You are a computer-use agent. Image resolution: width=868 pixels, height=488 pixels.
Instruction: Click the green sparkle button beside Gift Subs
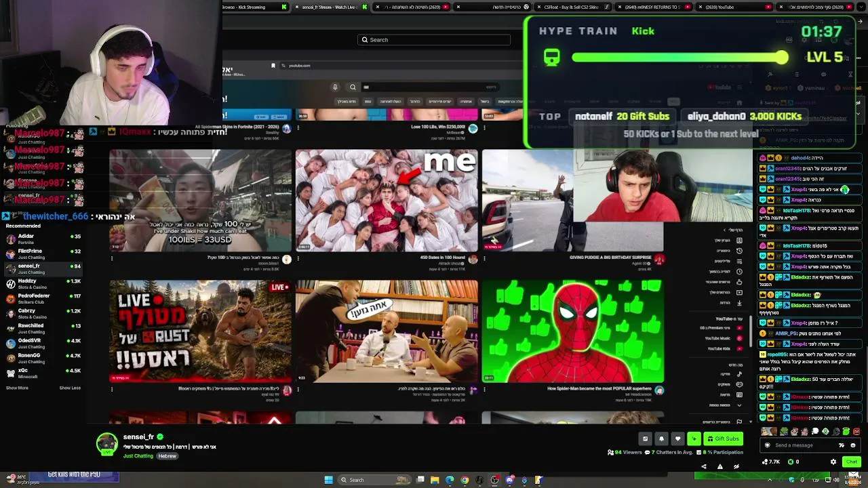[x=694, y=439]
